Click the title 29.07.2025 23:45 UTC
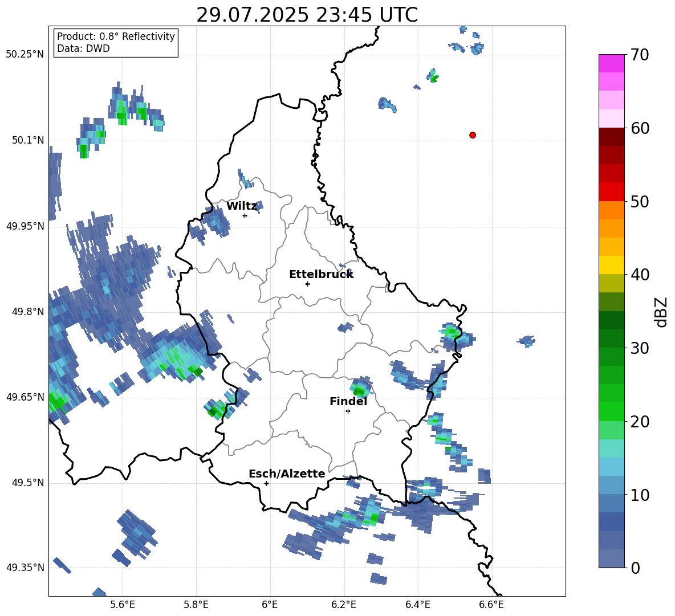Screen dimensions: 675x616 click(307, 15)
